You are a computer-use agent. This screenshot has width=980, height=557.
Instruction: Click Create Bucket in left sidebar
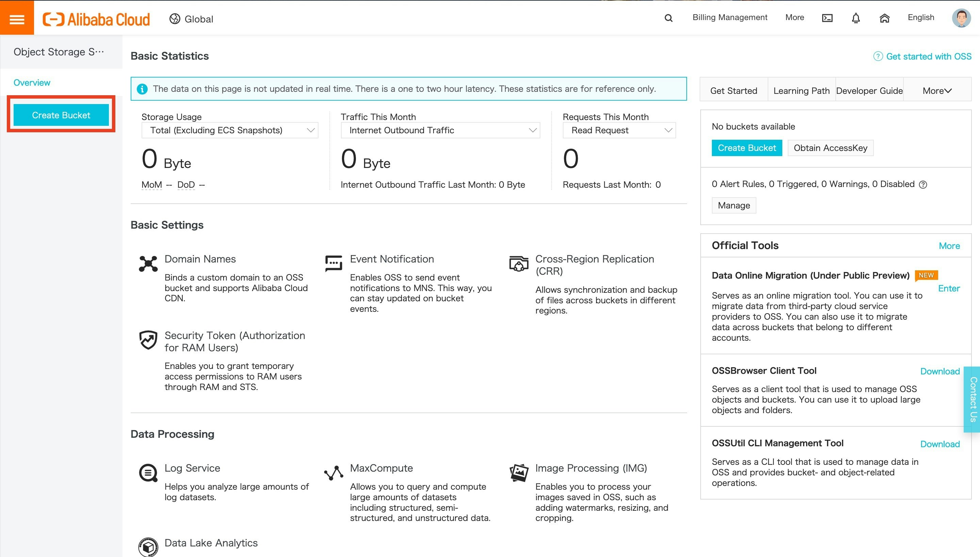click(61, 115)
